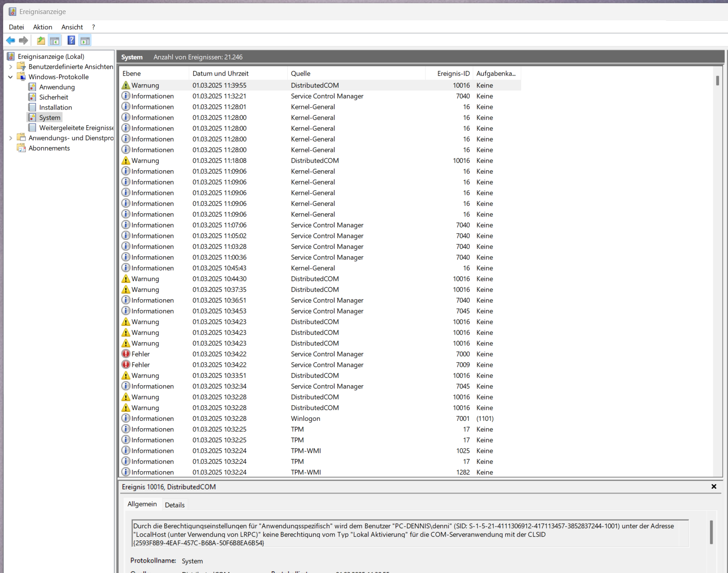Screen dimensions: 728x573
Task: Switch to the Details tab
Action: pyautogui.click(x=175, y=505)
